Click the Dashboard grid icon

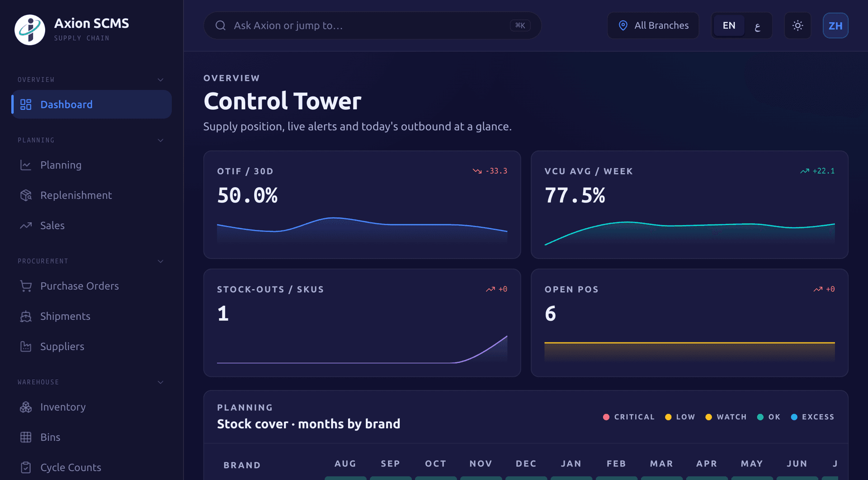point(26,104)
